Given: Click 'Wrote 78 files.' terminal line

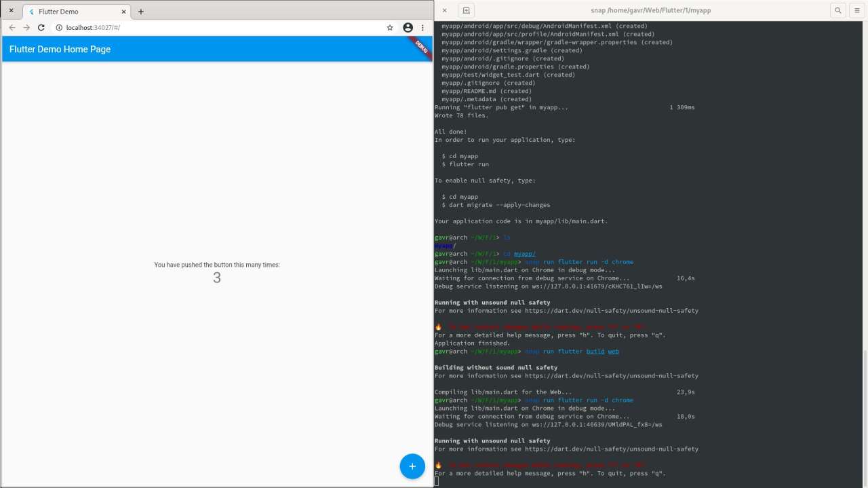Looking at the screenshot, I should point(461,115).
